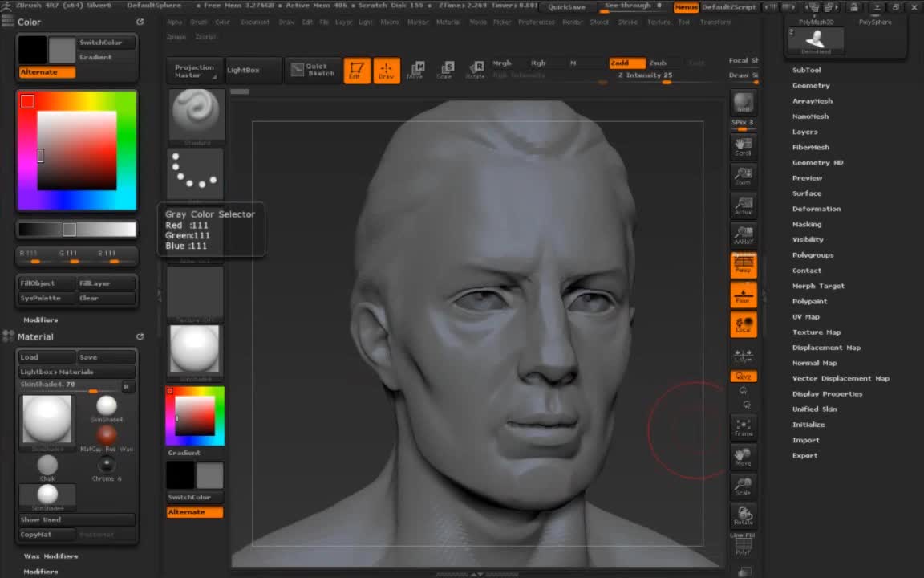
Task: Open the Standard brush thumbnail picker
Action: 197,116
